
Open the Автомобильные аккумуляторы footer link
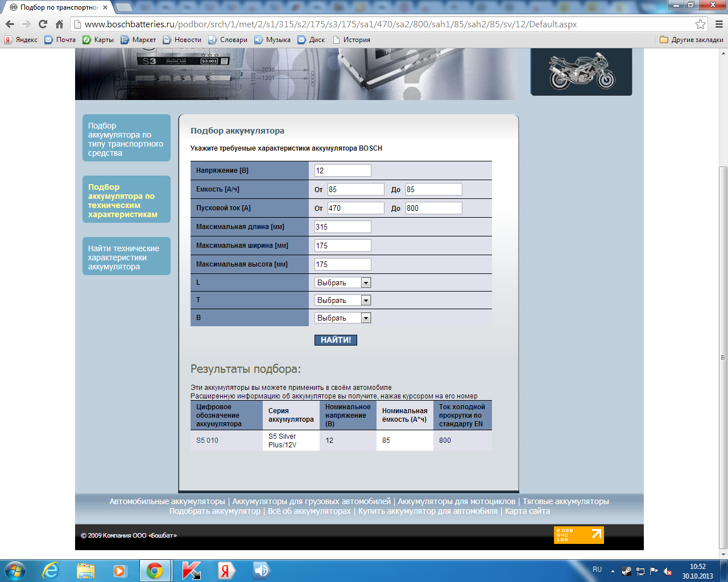click(167, 501)
